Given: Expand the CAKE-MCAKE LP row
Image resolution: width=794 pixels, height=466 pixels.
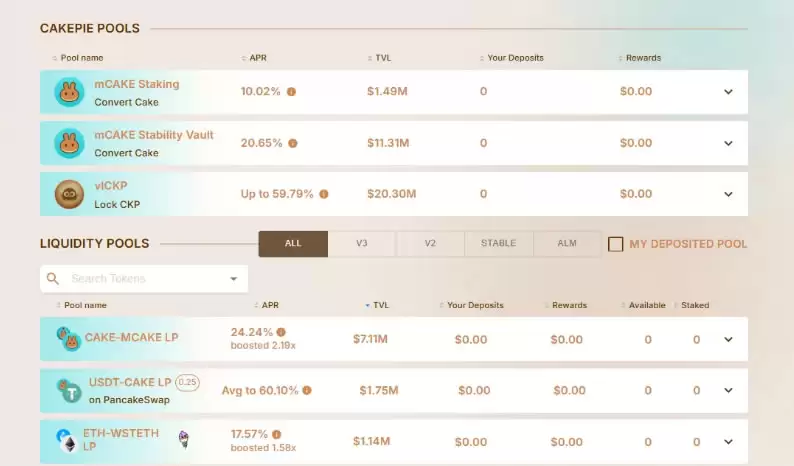Looking at the screenshot, I should pos(728,340).
